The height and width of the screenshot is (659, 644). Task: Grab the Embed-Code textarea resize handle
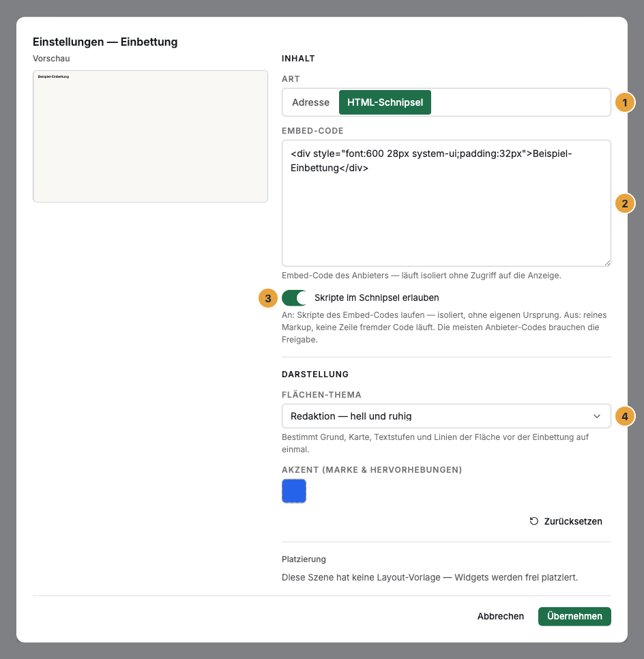607,263
